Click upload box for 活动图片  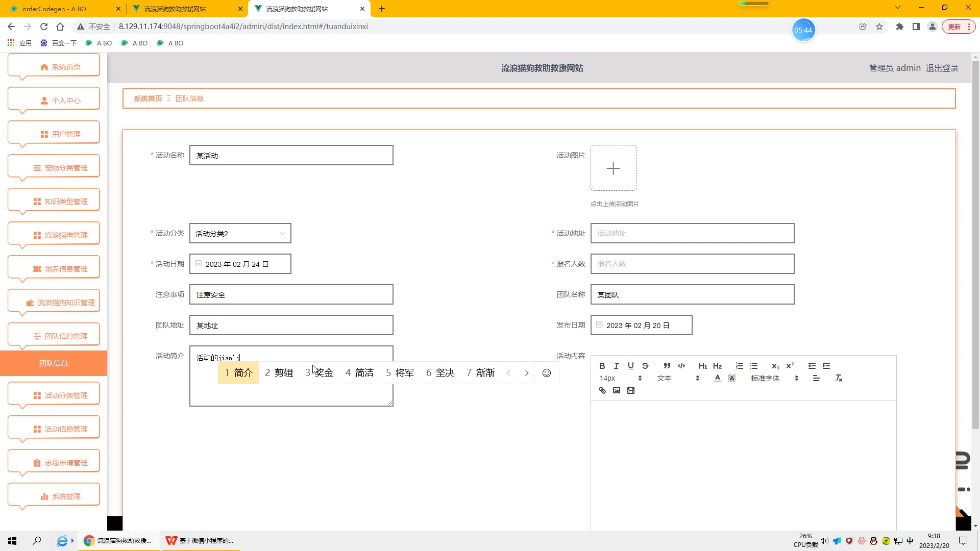point(613,168)
